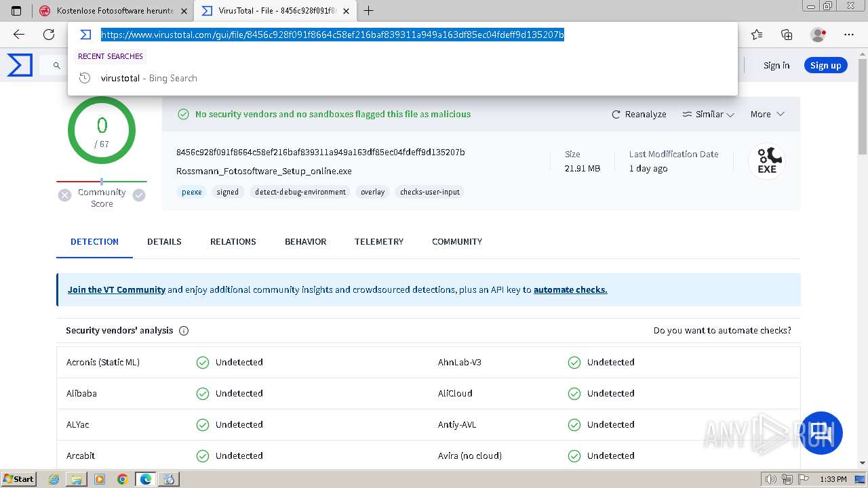Click the Antiy-AVL Undetected check icon
Image resolution: width=868 pixels, height=488 pixels.
pos(574,425)
